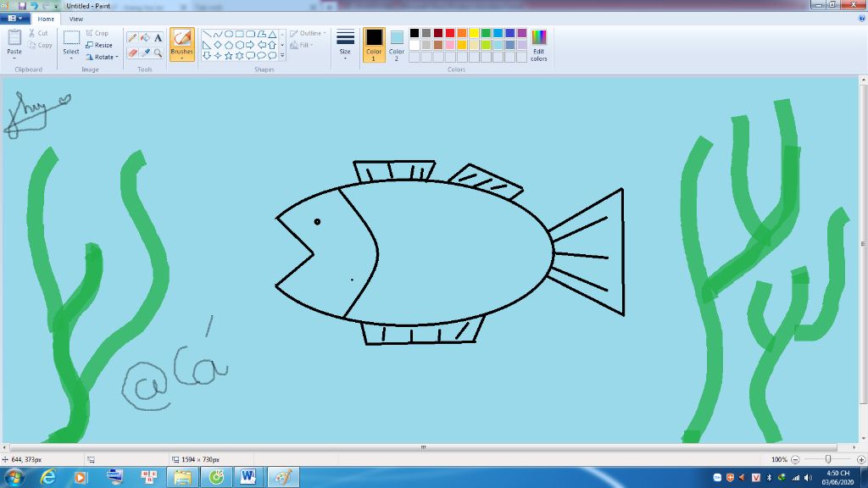Select the Fill with color bucket tool
This screenshot has height=488, width=868.
pyautogui.click(x=145, y=37)
